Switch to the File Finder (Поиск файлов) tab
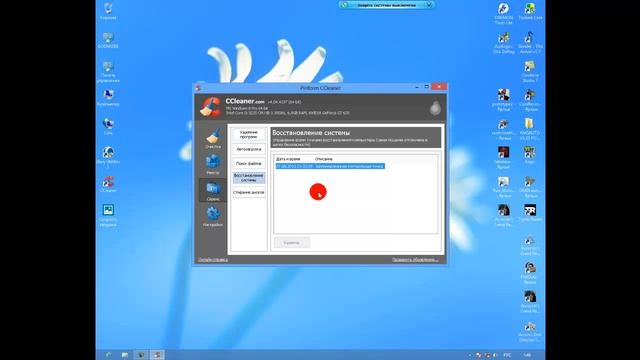This screenshot has width=640, height=360. point(249,164)
